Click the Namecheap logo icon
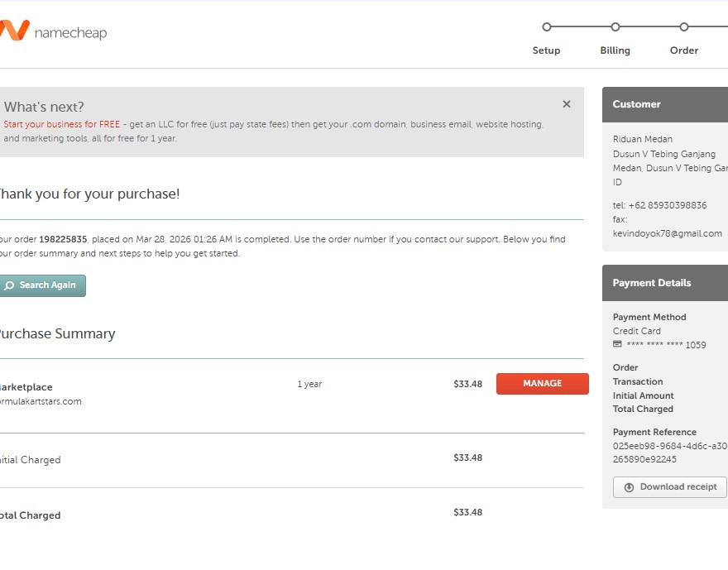This screenshot has height=570, width=728. coord(14,31)
